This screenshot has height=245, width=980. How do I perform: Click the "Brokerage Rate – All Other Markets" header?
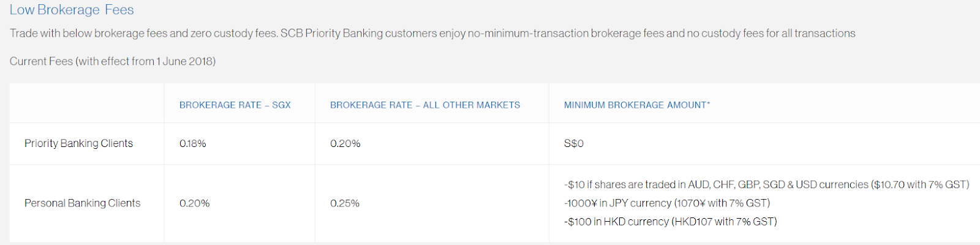[424, 105]
